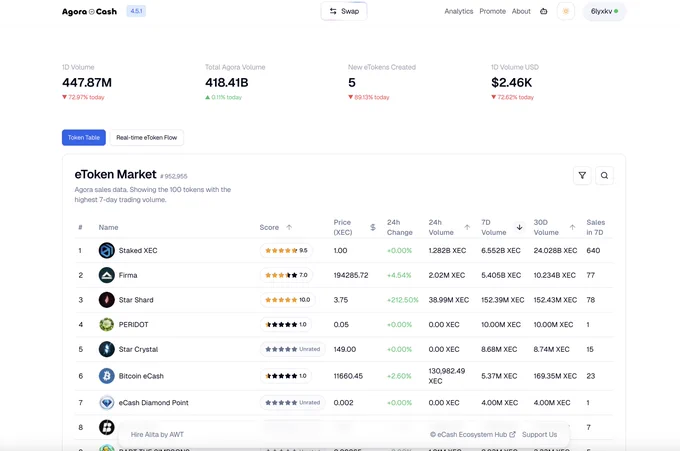Click the Star Shard token icon
680x451 pixels.
click(x=107, y=300)
